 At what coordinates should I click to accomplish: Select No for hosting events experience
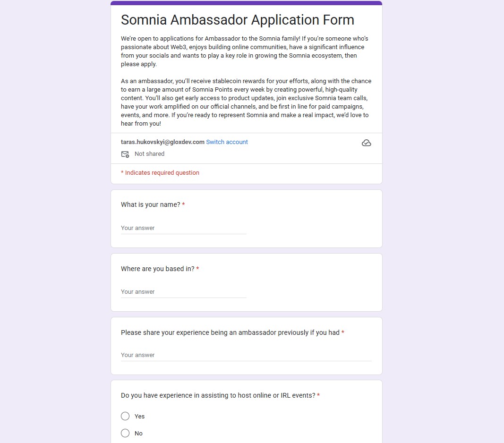tap(125, 433)
